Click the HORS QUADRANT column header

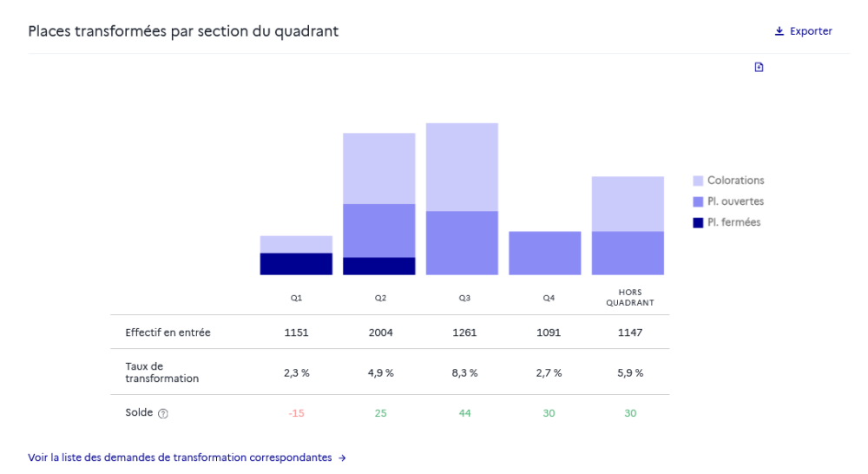point(630,298)
